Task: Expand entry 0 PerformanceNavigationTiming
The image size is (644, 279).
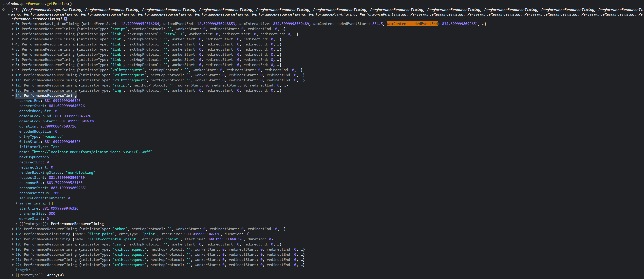Action: tap(13, 24)
